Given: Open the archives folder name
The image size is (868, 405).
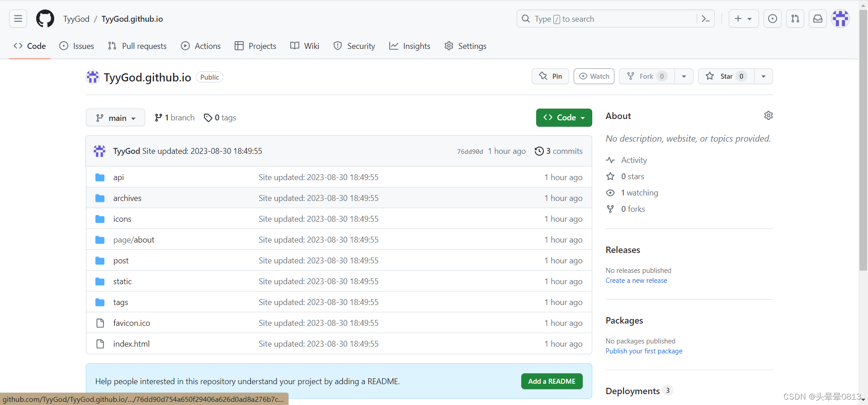Looking at the screenshot, I should click(x=127, y=198).
